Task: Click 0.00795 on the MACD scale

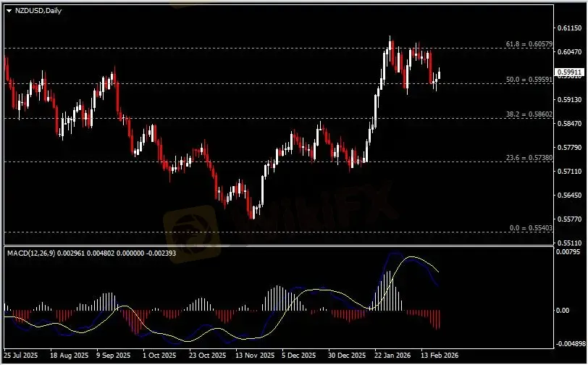Action: tap(569, 252)
